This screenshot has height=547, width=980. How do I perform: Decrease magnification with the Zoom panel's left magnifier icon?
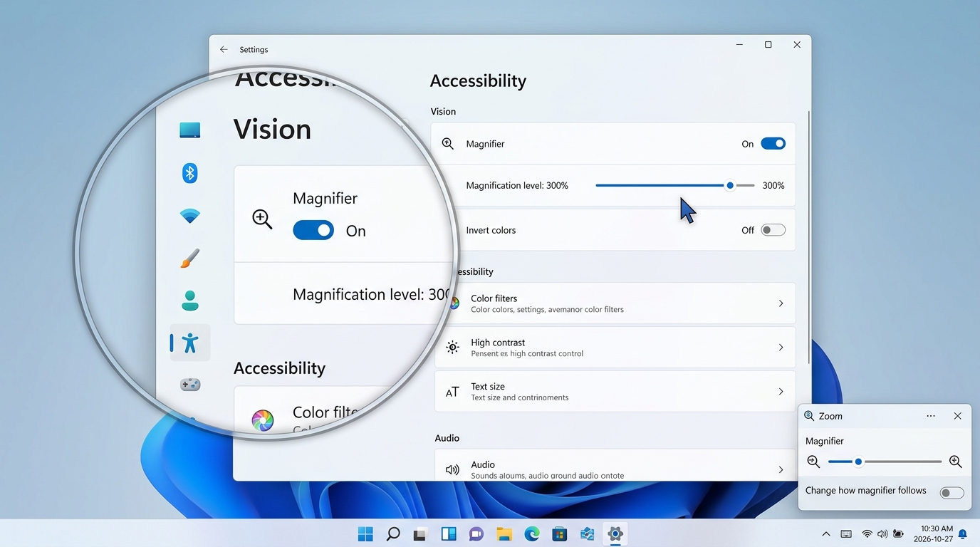click(x=813, y=462)
